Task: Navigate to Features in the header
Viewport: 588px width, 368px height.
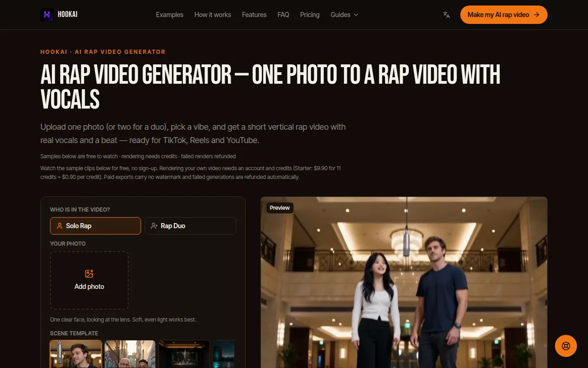Action: tap(254, 15)
